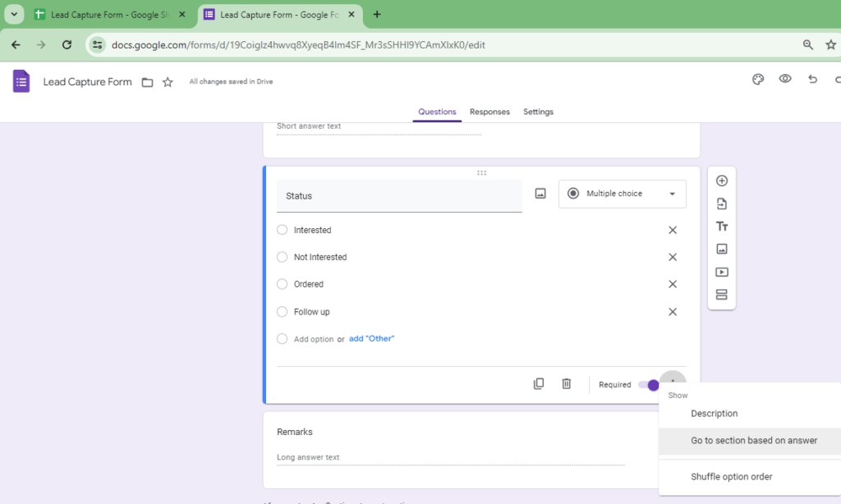Image resolution: width=841 pixels, height=504 pixels.
Task: Delete the Status question
Action: tap(567, 384)
